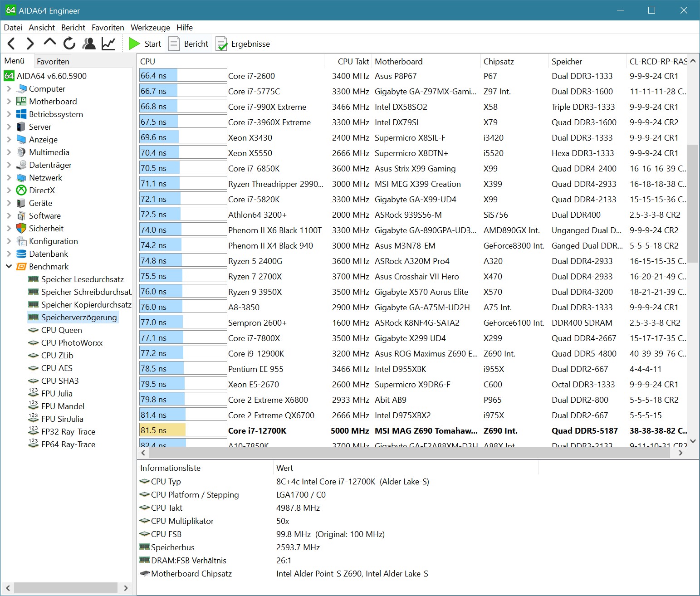The image size is (700, 596).
Task: Select the Core i9-12900K result row
Action: [413, 354]
